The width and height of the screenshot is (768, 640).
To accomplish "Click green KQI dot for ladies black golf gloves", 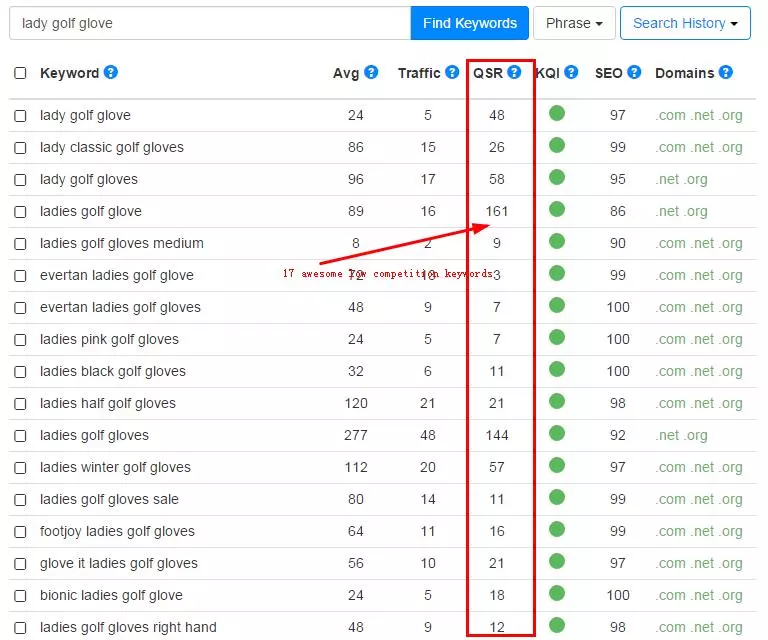I will coord(557,369).
